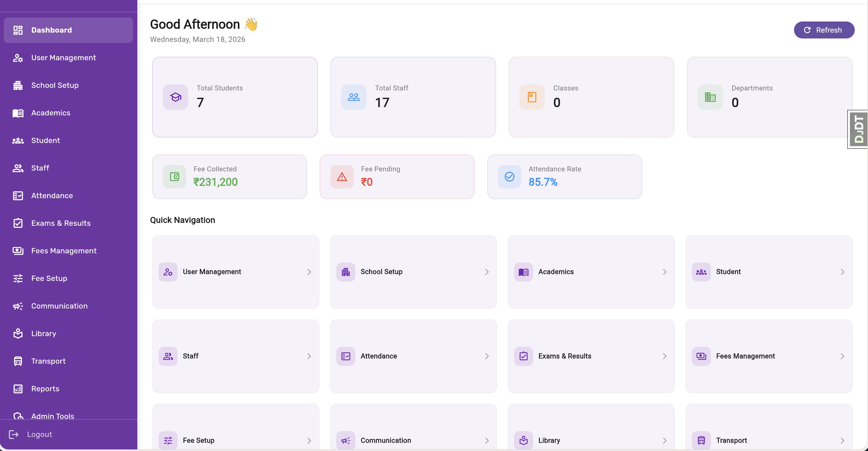Open the Library icon in sidebar
Screen dimensions: 868x451
(x=18, y=333)
